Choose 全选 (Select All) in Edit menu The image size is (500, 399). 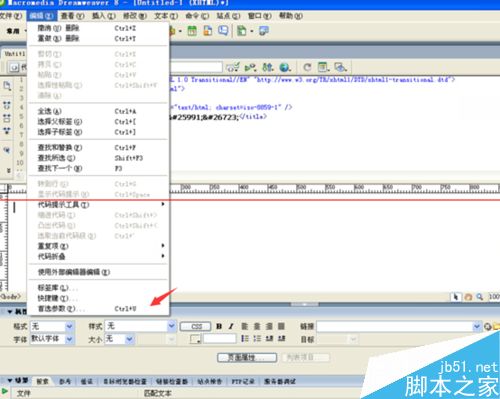click(x=98, y=111)
